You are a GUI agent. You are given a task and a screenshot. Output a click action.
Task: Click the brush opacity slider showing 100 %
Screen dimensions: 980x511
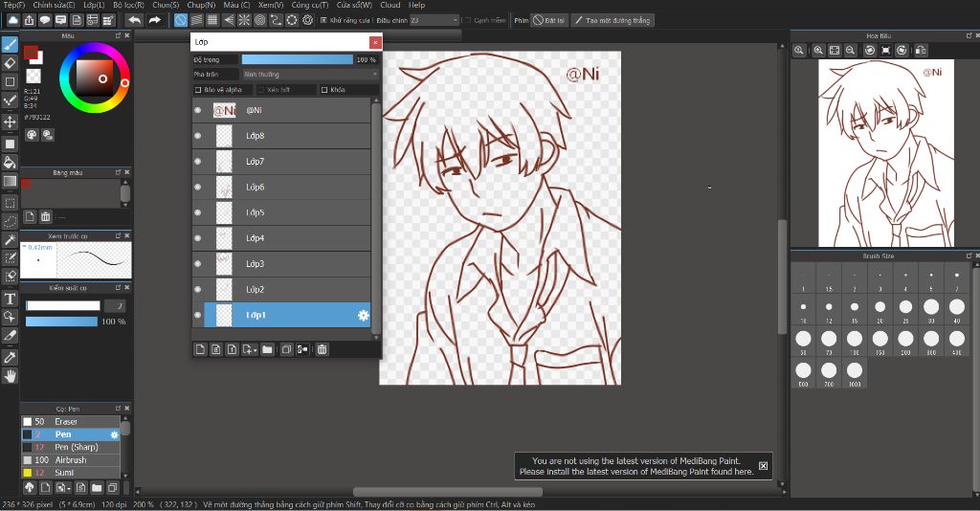(x=61, y=322)
